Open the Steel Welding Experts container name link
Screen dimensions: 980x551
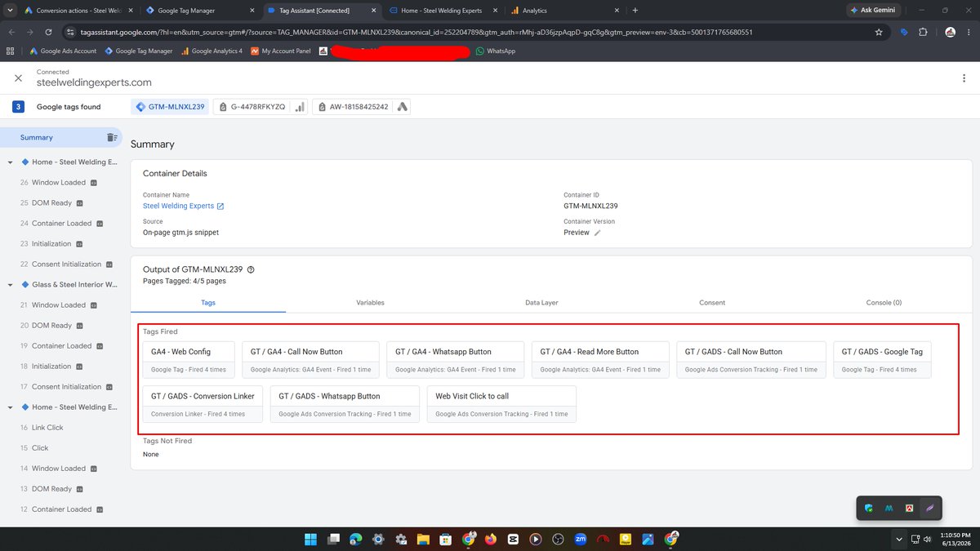pos(178,207)
